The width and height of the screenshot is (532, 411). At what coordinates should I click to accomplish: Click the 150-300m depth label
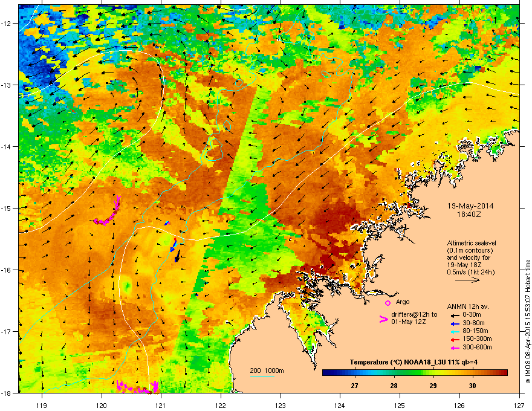[477, 338]
